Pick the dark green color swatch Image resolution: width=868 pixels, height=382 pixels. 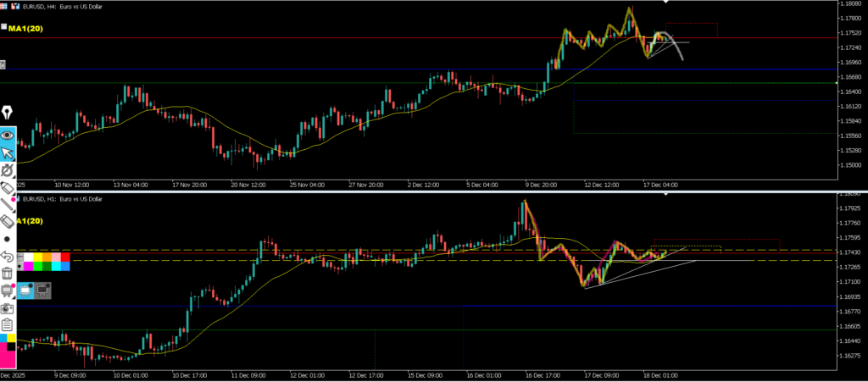(47, 267)
